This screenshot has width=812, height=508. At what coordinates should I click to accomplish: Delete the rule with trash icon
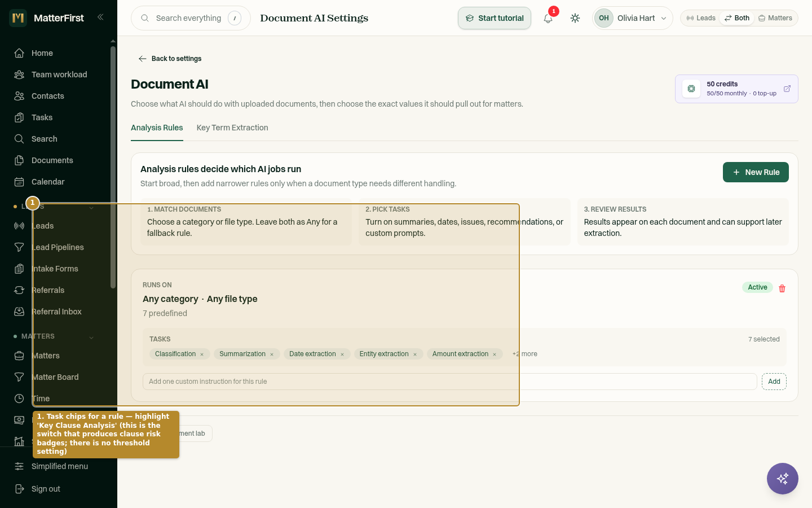point(782,288)
